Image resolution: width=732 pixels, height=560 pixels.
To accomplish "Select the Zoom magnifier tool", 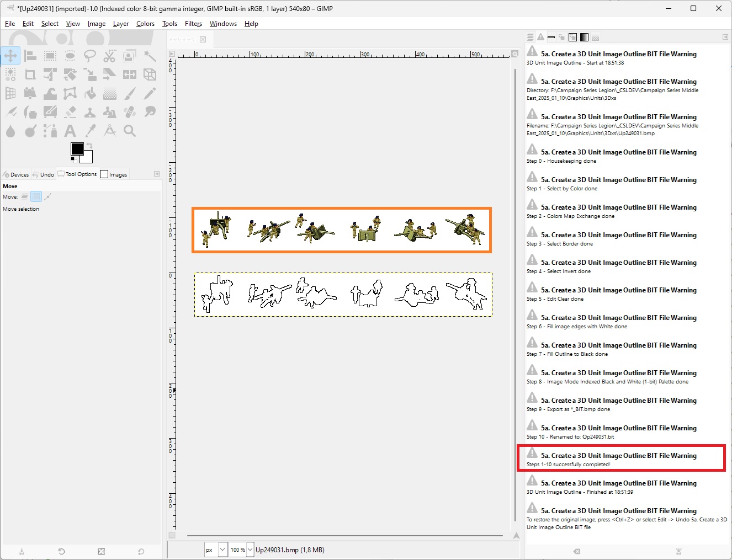I will [x=130, y=131].
